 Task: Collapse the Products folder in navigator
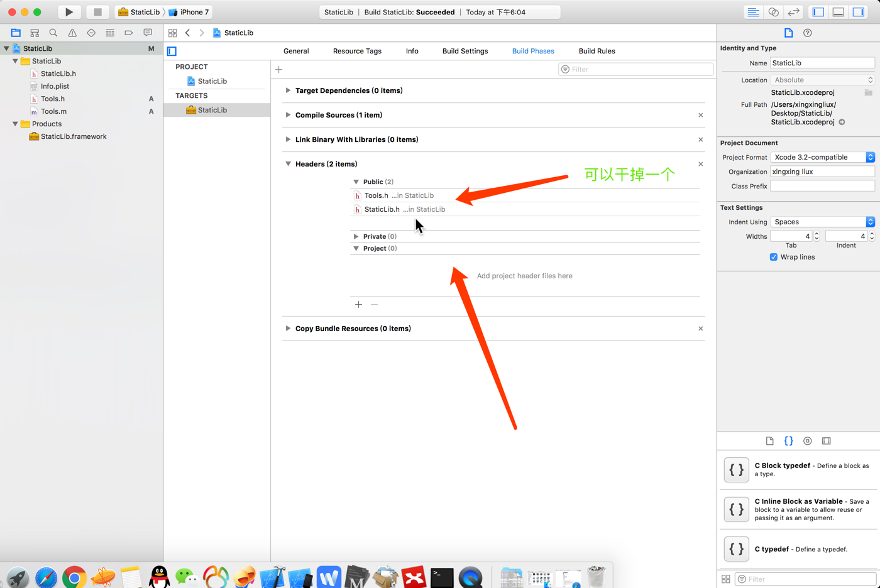coord(15,124)
